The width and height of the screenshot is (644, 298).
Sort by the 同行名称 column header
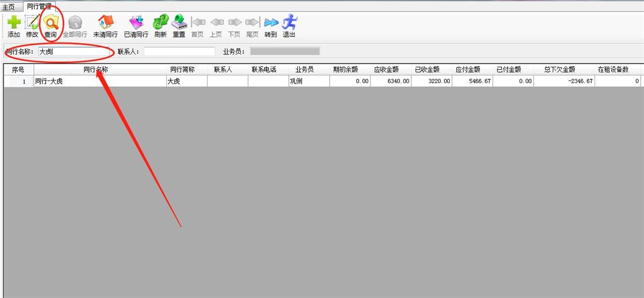pos(100,70)
